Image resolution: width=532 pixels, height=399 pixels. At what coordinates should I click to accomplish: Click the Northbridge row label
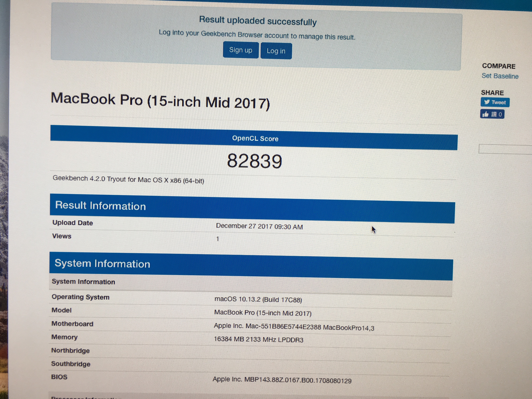70,350
